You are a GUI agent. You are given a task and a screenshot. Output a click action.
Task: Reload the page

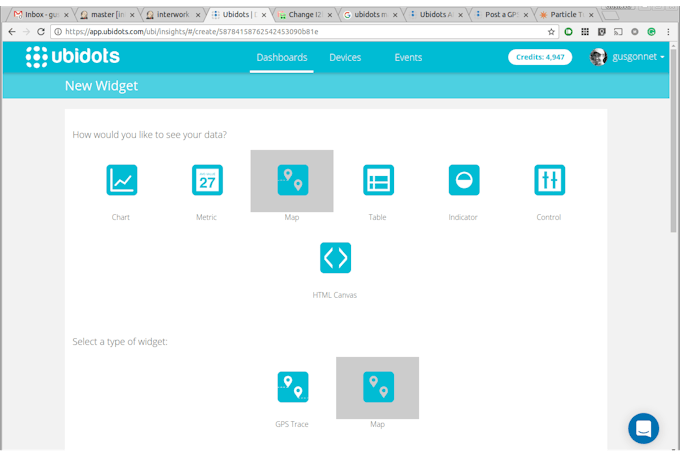[41, 32]
